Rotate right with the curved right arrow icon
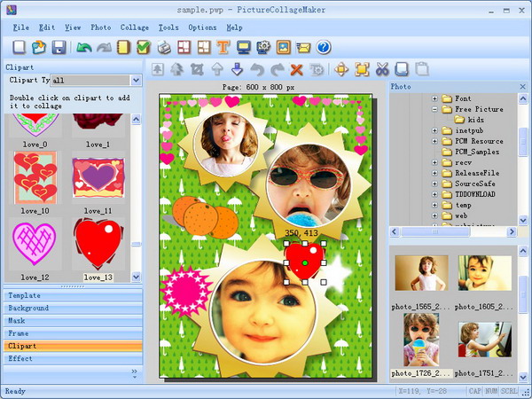This screenshot has height=399, width=532. (x=278, y=69)
